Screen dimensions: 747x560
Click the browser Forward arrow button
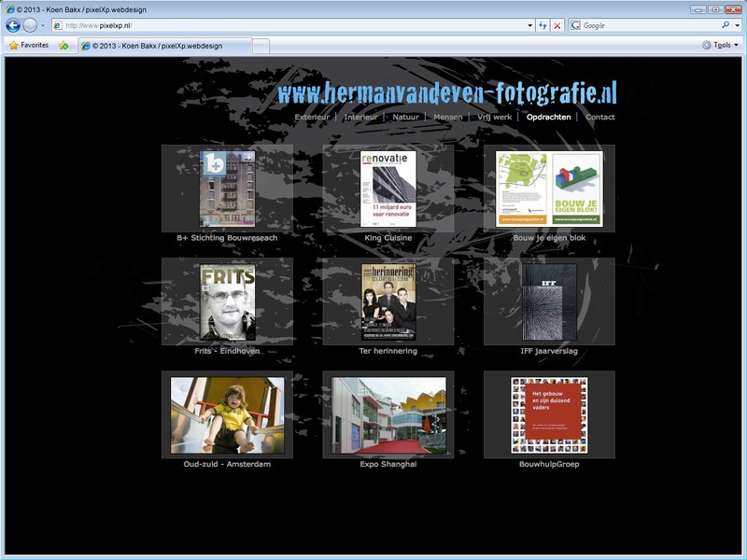point(30,25)
